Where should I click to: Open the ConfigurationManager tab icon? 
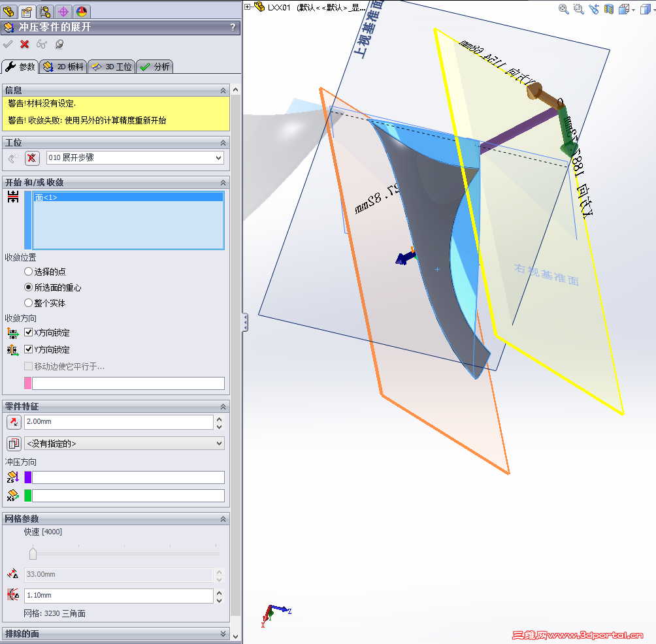pyautogui.click(x=45, y=11)
